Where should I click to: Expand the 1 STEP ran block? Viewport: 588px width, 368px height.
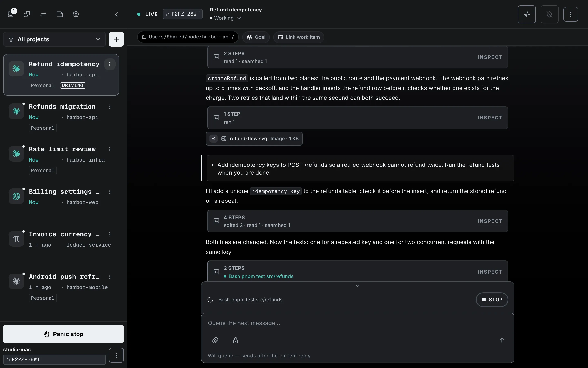point(358,118)
